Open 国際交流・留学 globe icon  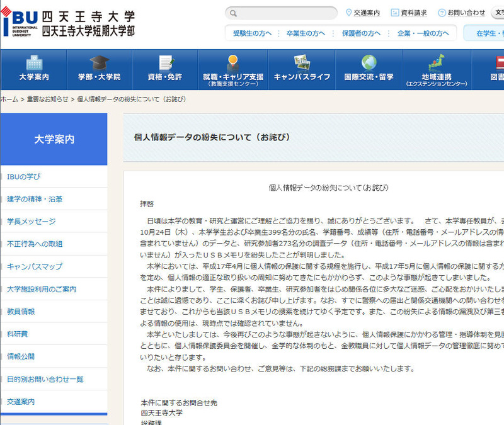coord(369,62)
